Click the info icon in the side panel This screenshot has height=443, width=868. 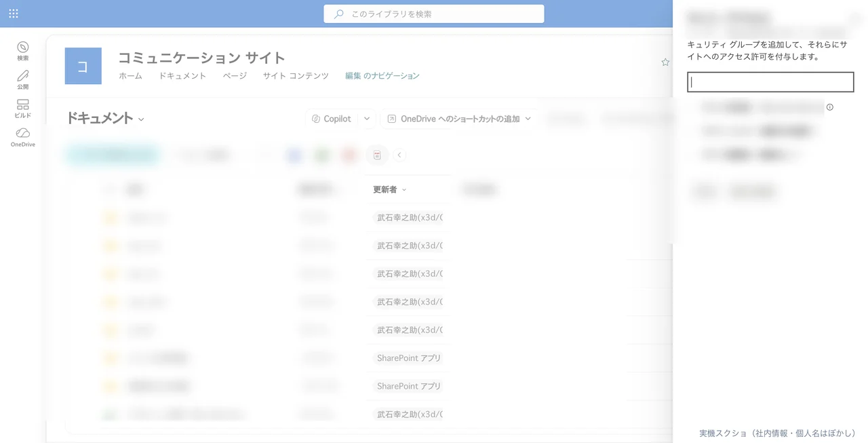click(829, 107)
